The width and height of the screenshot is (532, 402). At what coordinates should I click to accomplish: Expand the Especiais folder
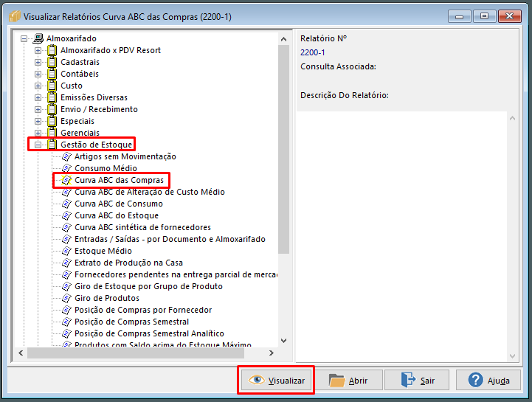[38, 121]
